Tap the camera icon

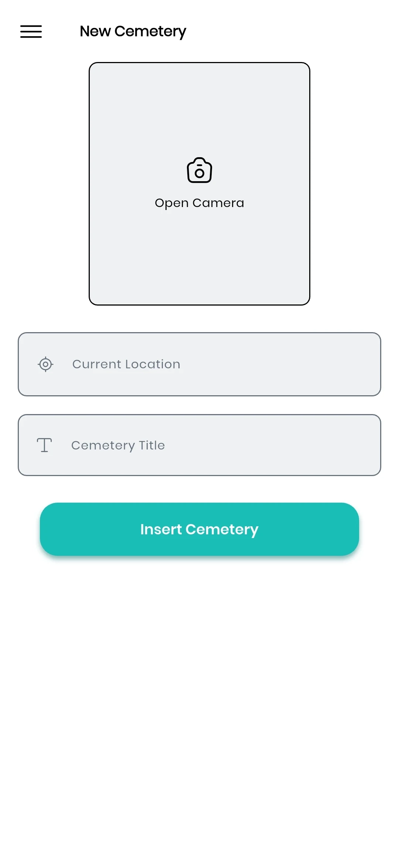coord(199,170)
